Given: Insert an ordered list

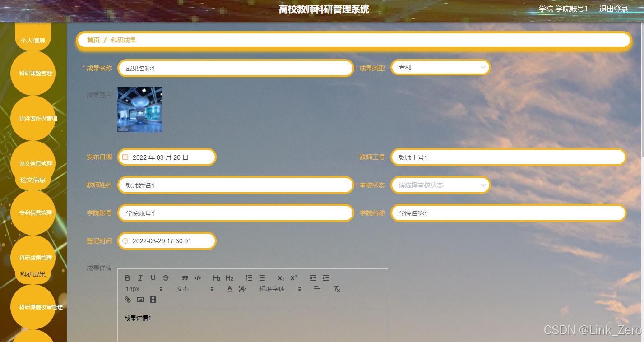Looking at the screenshot, I should [249, 278].
